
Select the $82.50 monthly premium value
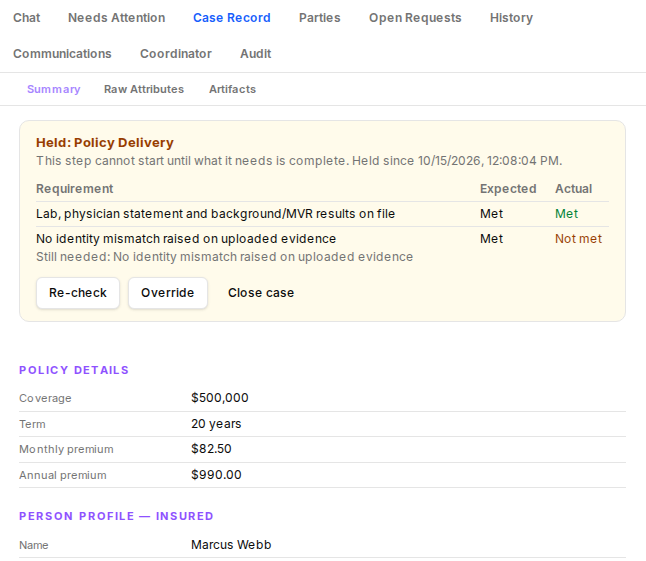point(211,449)
